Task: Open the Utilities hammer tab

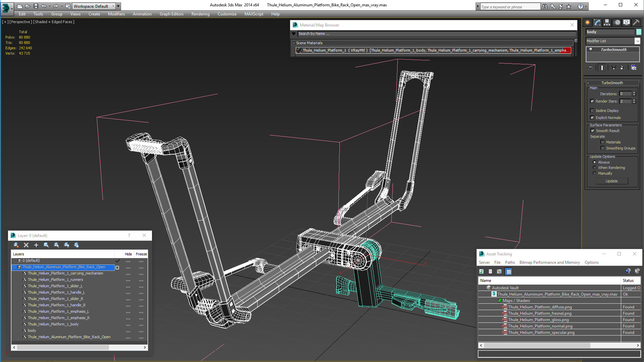Action: point(636,22)
